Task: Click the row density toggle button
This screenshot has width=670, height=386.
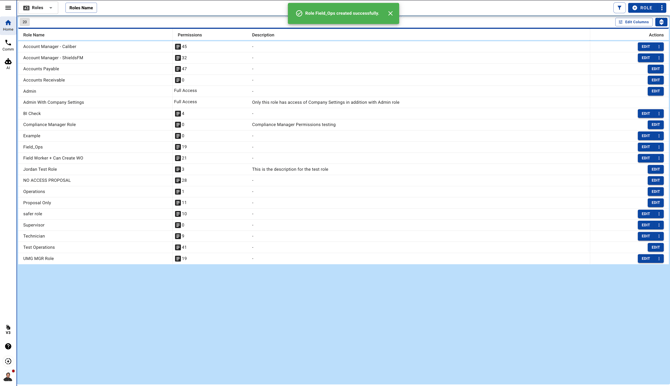Action: [661, 22]
